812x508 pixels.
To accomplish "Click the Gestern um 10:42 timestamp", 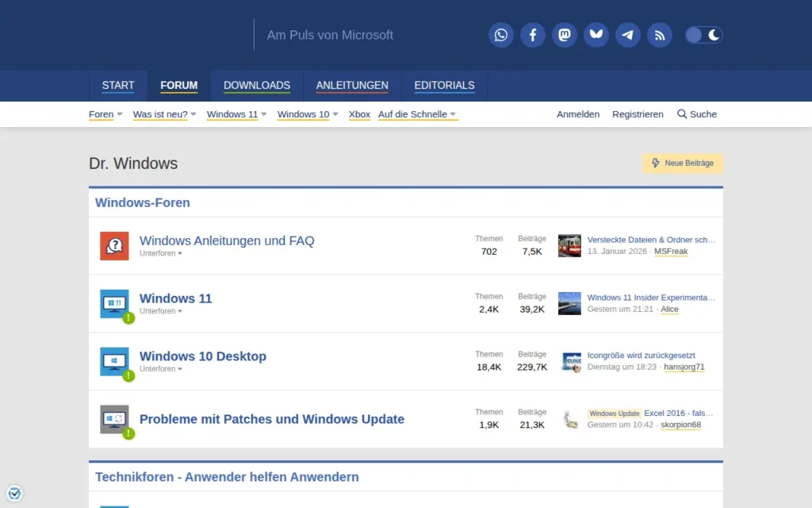I will (620, 425).
